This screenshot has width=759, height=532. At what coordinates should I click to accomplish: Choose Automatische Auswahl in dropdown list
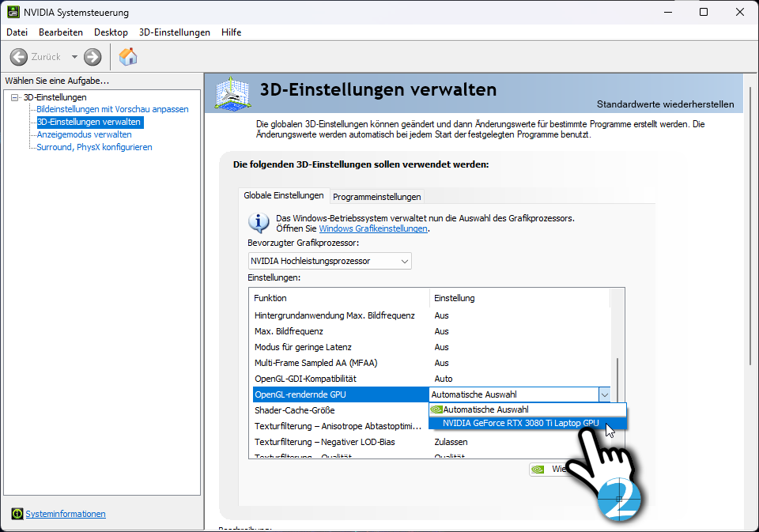(x=527, y=409)
